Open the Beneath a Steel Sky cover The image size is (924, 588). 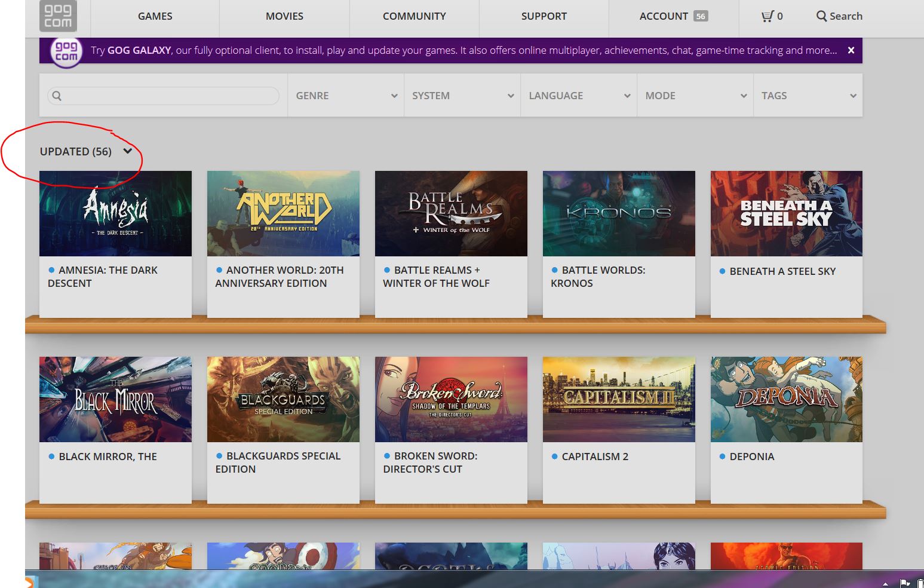point(787,213)
